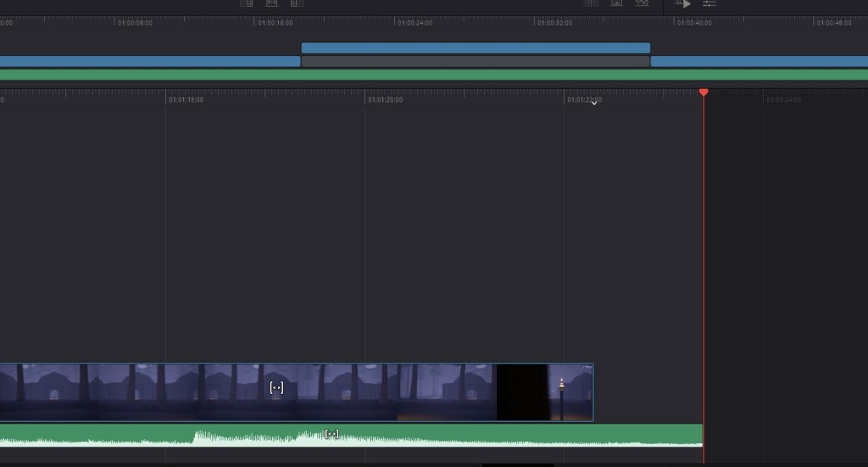Select the blue clip right of the gray clip
Screen dimensions: 868x467
pyautogui.click(x=759, y=62)
